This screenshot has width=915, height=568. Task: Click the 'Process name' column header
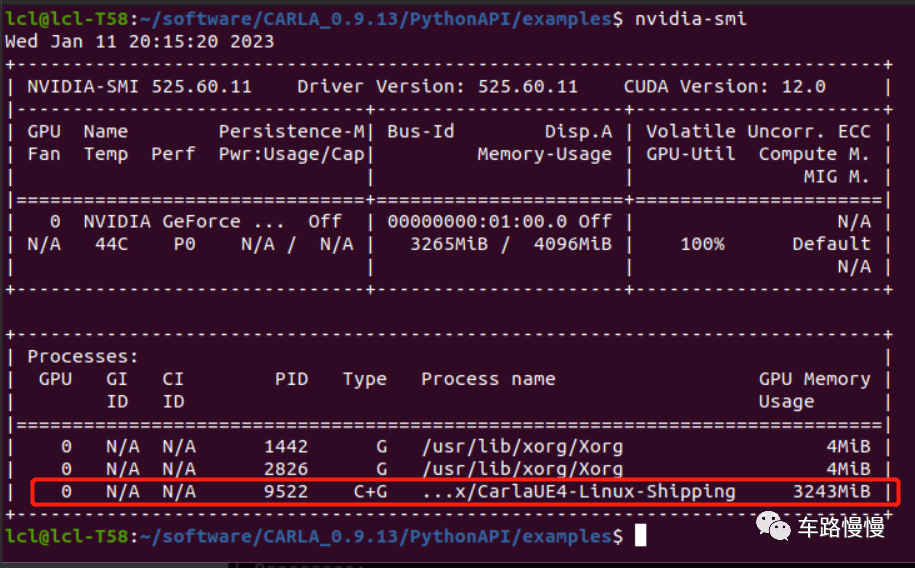(x=488, y=379)
